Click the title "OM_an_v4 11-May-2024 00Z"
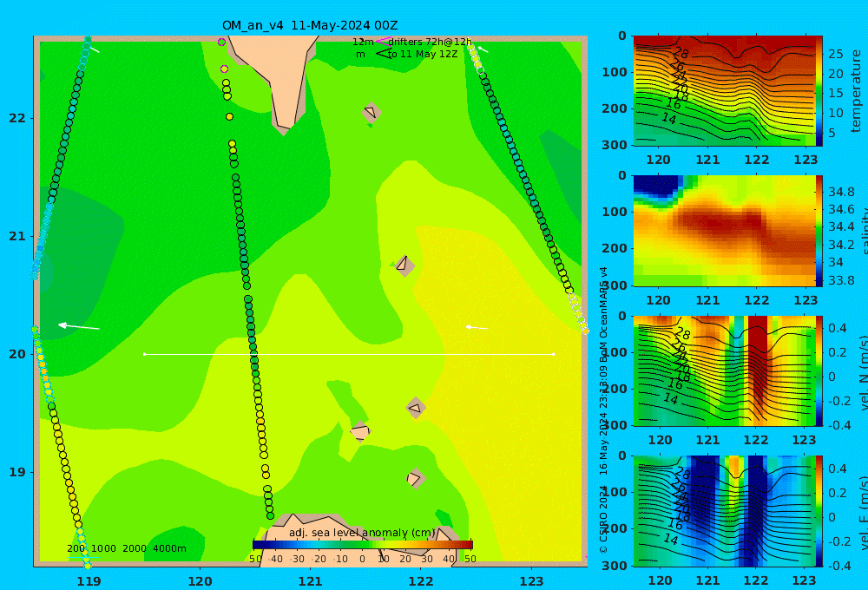 click(x=310, y=25)
